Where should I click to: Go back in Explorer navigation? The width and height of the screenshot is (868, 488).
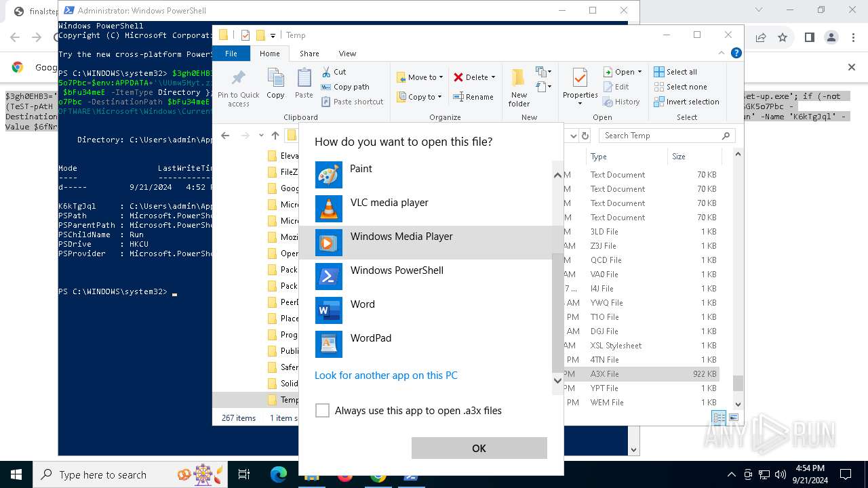point(225,136)
